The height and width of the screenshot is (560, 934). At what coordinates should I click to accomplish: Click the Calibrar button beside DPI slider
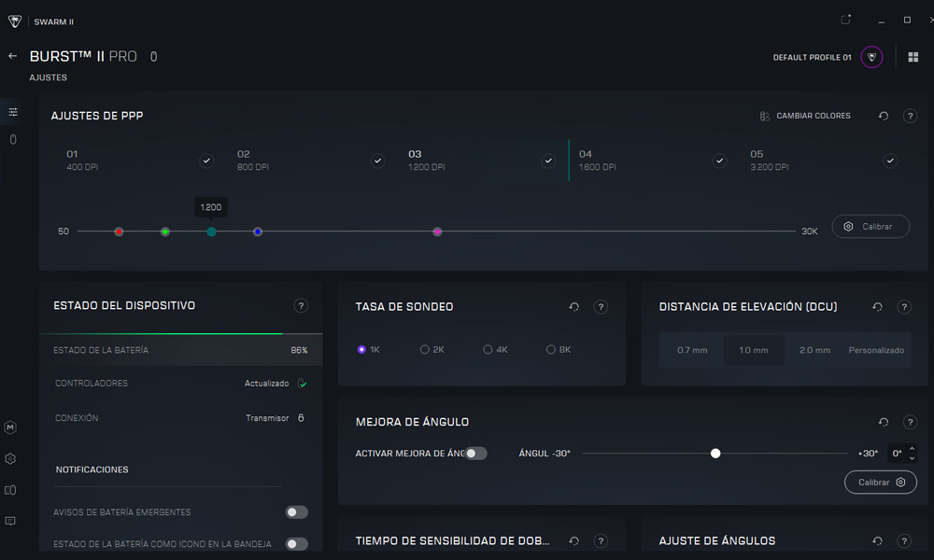pyautogui.click(x=870, y=227)
